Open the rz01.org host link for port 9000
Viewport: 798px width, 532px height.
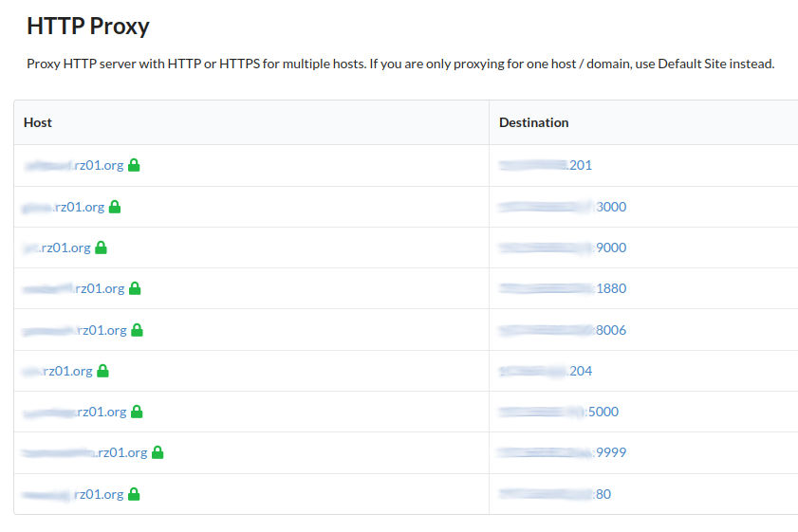pyautogui.click(x=57, y=248)
